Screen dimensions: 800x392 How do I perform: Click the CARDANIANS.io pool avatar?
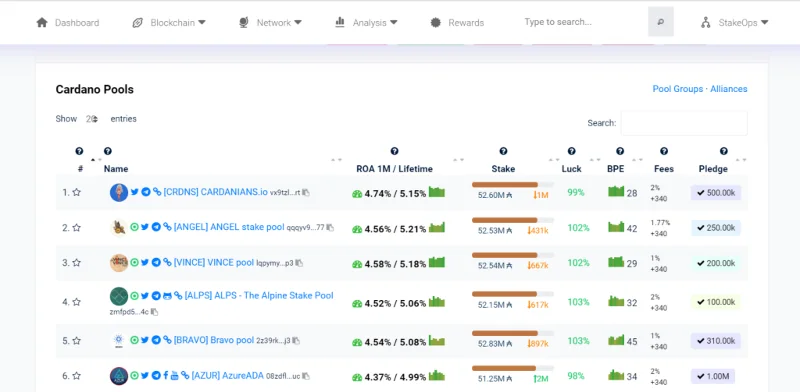coord(119,192)
